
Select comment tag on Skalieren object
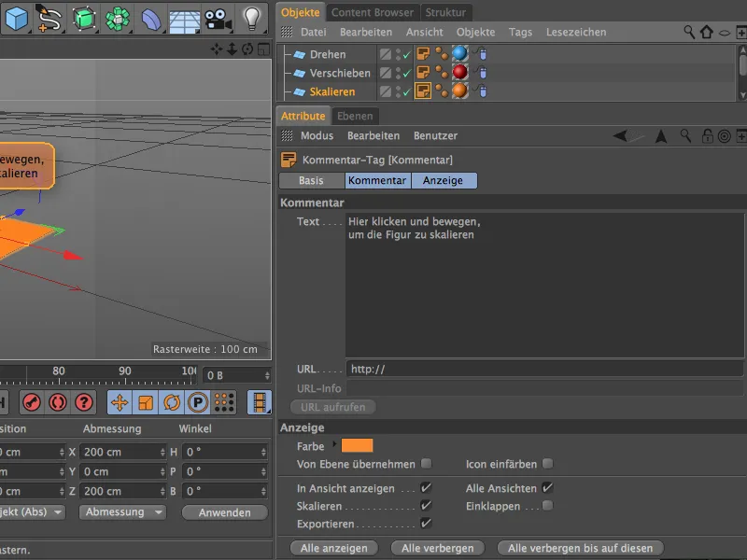click(x=423, y=91)
